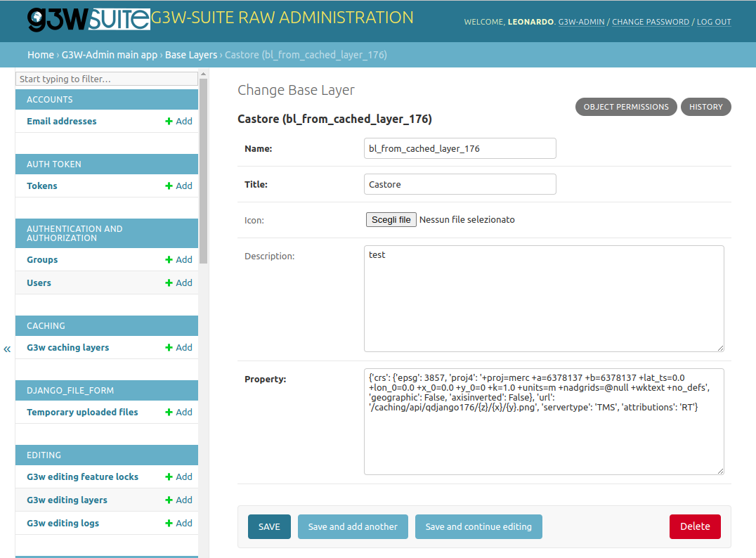
Task: Click Save and add another
Action: 353,526
